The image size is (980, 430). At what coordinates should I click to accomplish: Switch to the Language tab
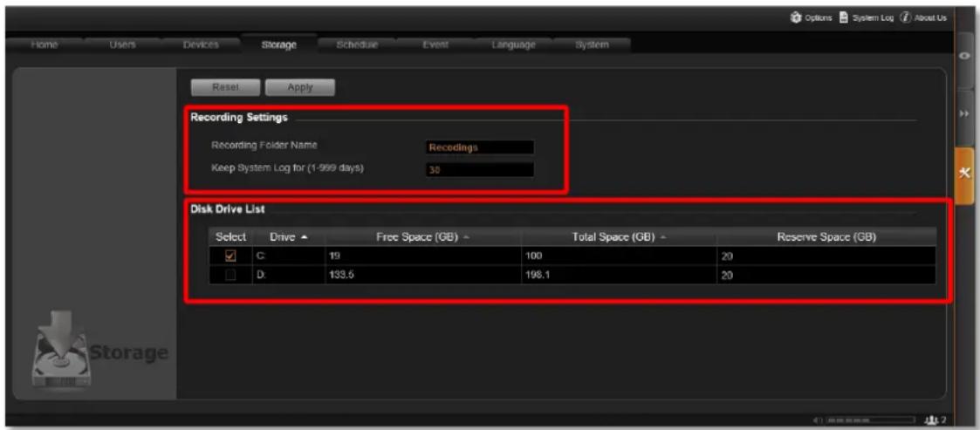pyautogui.click(x=514, y=44)
